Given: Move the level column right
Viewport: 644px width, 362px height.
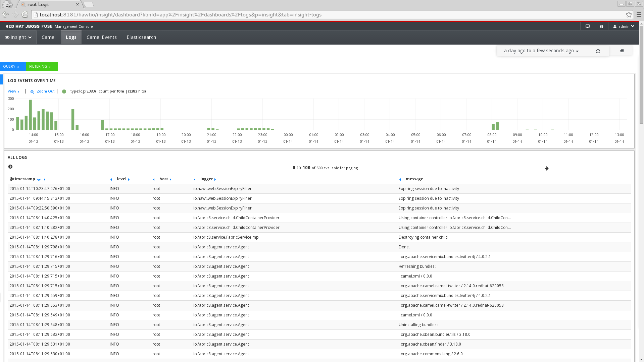Looking at the screenshot, I should (x=129, y=180).
